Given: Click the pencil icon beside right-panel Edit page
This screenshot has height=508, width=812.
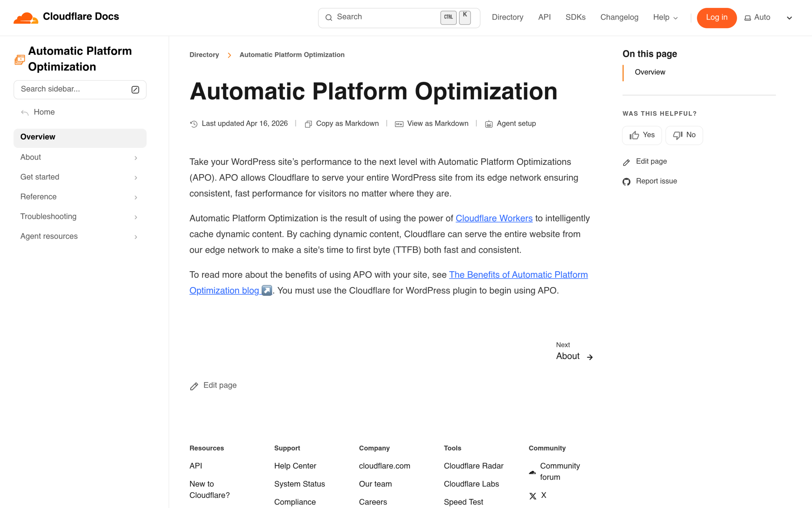Looking at the screenshot, I should [626, 162].
